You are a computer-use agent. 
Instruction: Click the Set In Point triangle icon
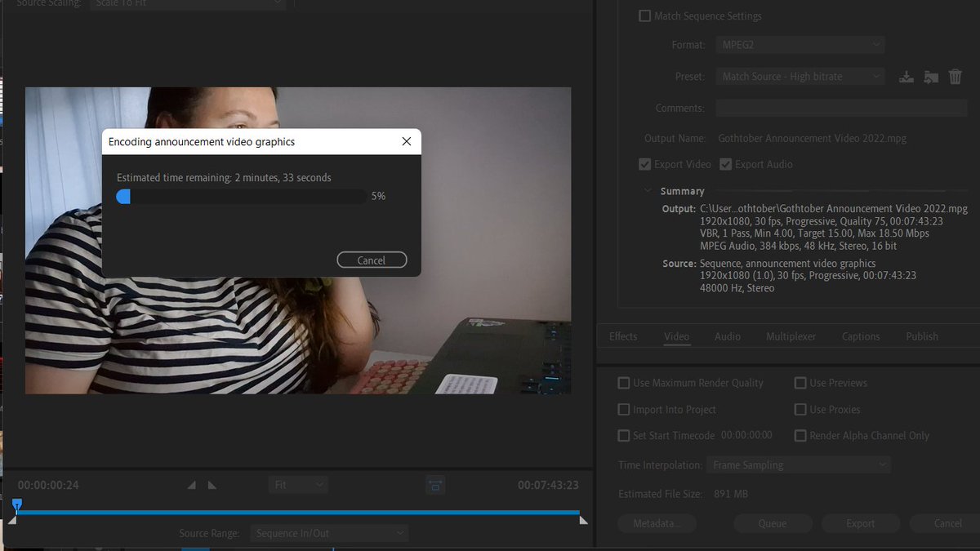[192, 485]
